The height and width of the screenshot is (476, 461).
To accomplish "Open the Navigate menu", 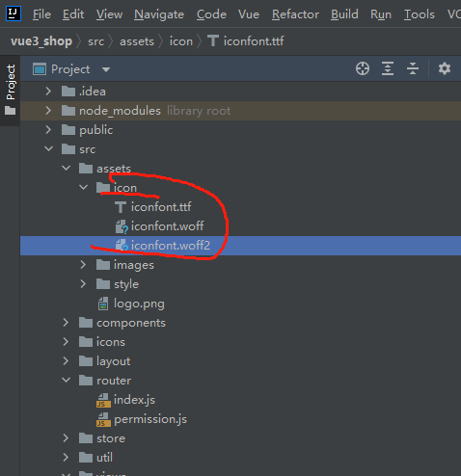I will [x=159, y=14].
